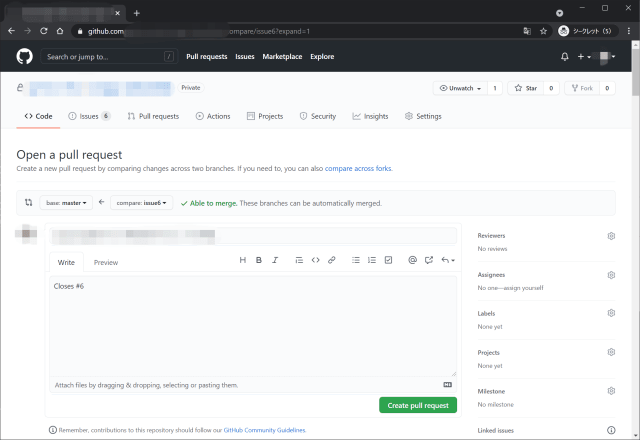The width and height of the screenshot is (640, 440).
Task: Select the Write tab
Action: (x=66, y=262)
